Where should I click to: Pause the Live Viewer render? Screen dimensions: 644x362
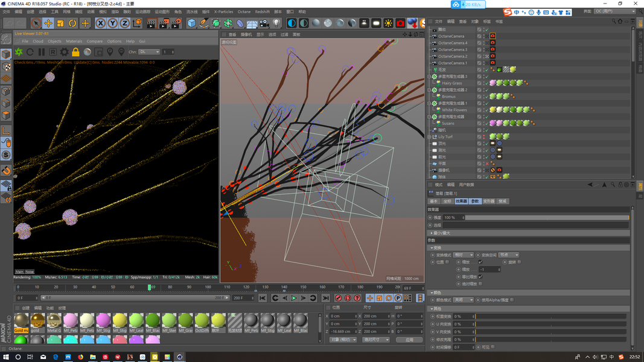click(42, 52)
